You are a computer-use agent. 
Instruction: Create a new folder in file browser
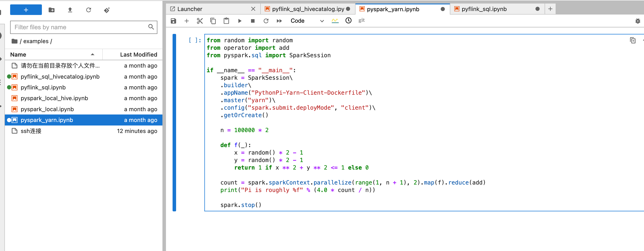coord(52,10)
